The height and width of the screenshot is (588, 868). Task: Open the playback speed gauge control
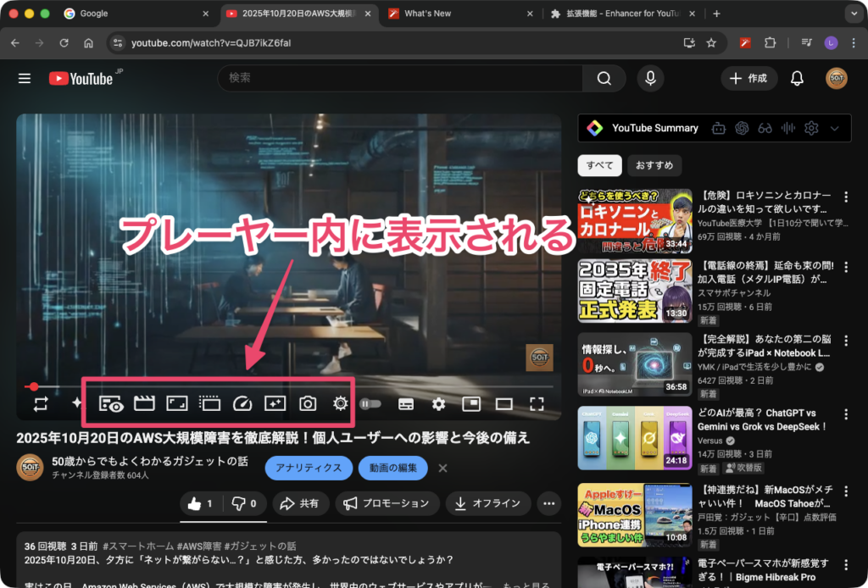pyautogui.click(x=242, y=403)
